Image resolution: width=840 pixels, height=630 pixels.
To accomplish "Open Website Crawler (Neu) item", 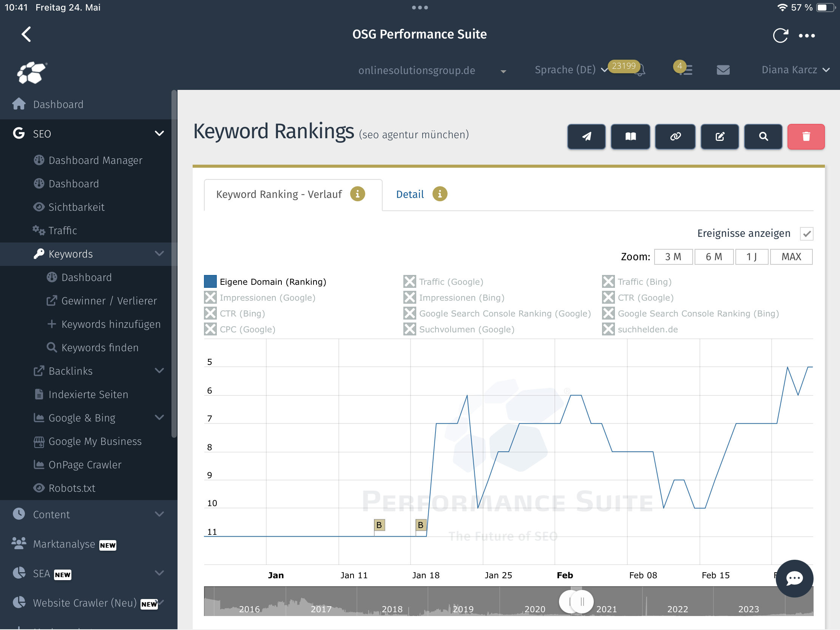I will pos(88,603).
